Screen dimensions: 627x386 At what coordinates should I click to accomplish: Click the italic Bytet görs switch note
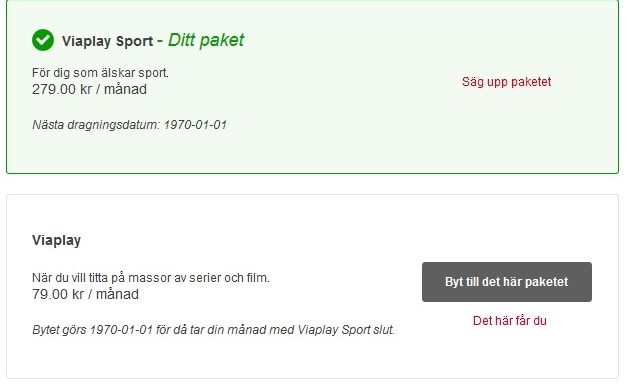tap(213, 330)
